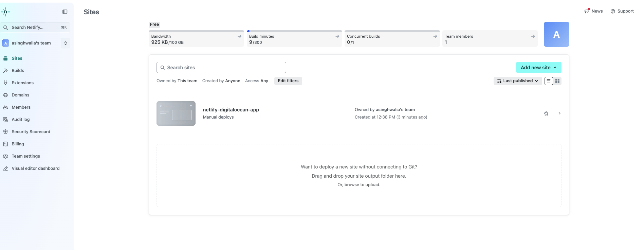Click the Free plan badge
Screen dimensions: 644x250
coord(154,24)
